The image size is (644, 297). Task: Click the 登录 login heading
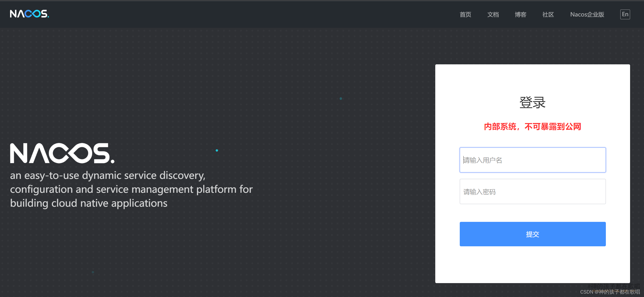[532, 102]
